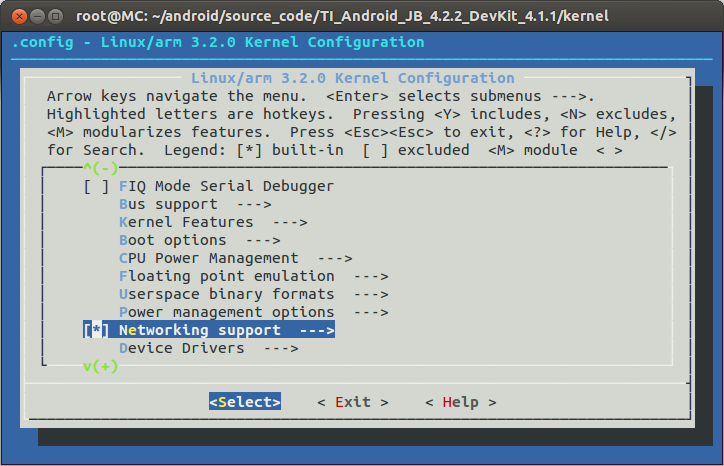Click the Exit button
The image size is (724, 466).
(x=353, y=402)
